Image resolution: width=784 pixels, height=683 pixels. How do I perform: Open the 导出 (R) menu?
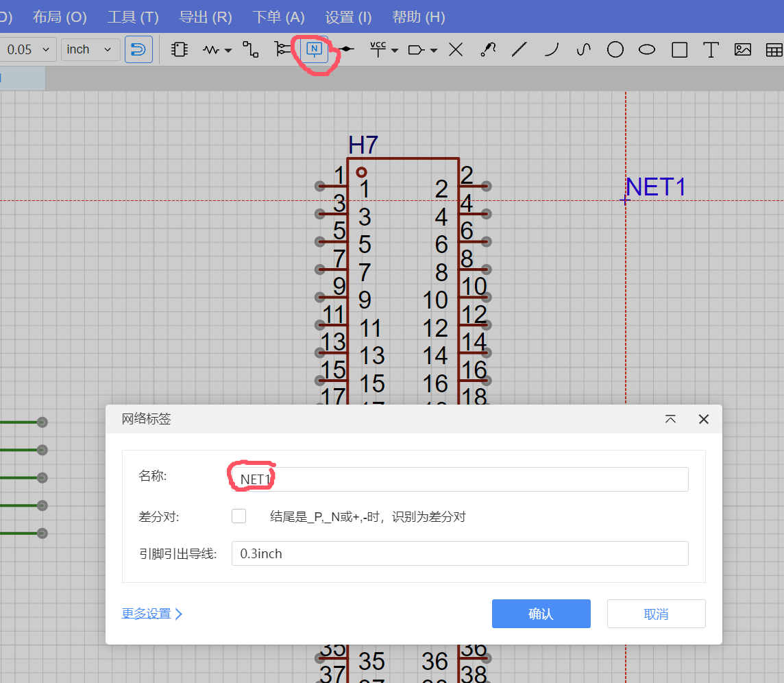pyautogui.click(x=206, y=17)
